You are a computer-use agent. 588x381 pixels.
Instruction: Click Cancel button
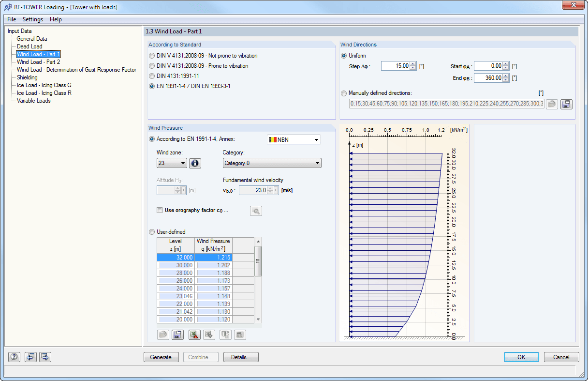click(x=561, y=357)
